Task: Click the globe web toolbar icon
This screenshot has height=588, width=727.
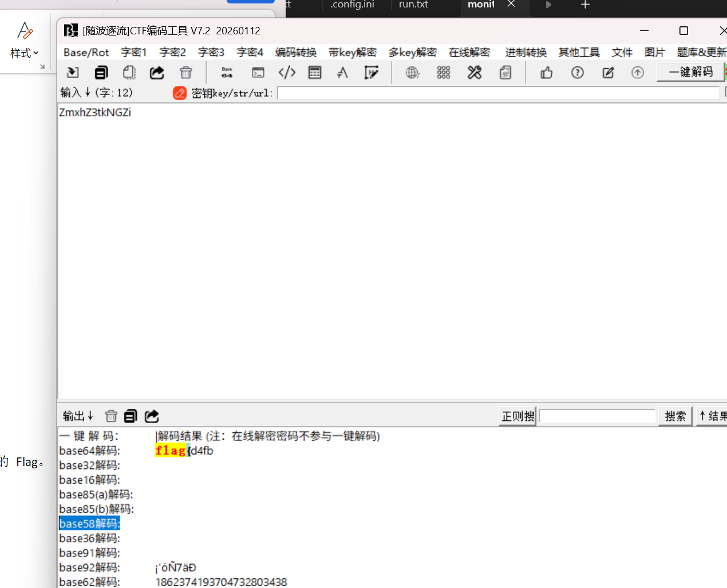Action: click(412, 73)
